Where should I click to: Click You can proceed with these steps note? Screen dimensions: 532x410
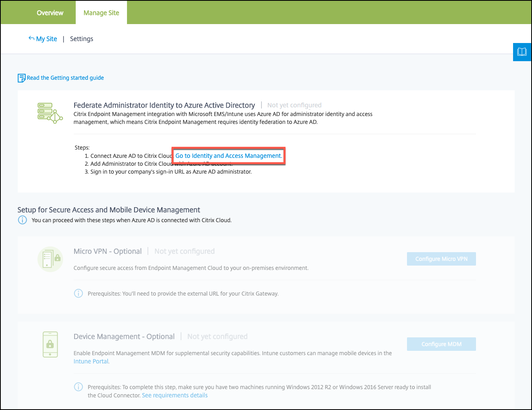132,220
